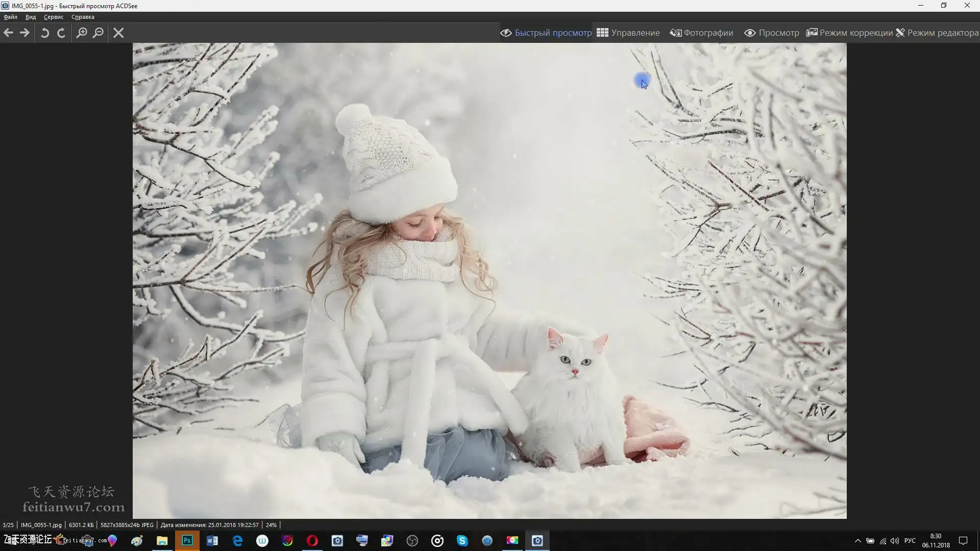Zoom out with magnifier minus
Image resolution: width=980 pixels, height=551 pixels.
pyautogui.click(x=98, y=33)
